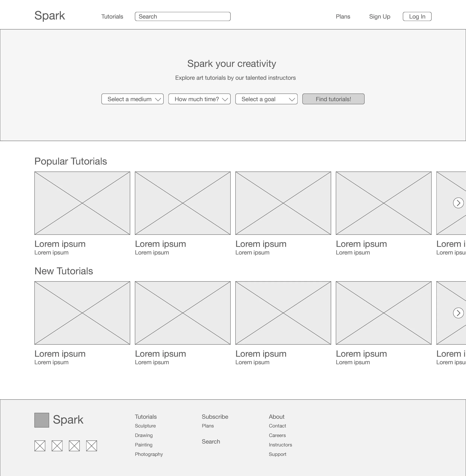The image size is (466, 476).
Task: Focus the Search field in the header
Action: [x=183, y=17]
